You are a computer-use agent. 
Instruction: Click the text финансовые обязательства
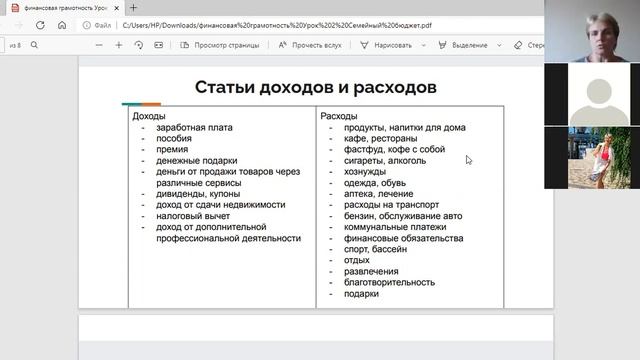click(x=403, y=238)
